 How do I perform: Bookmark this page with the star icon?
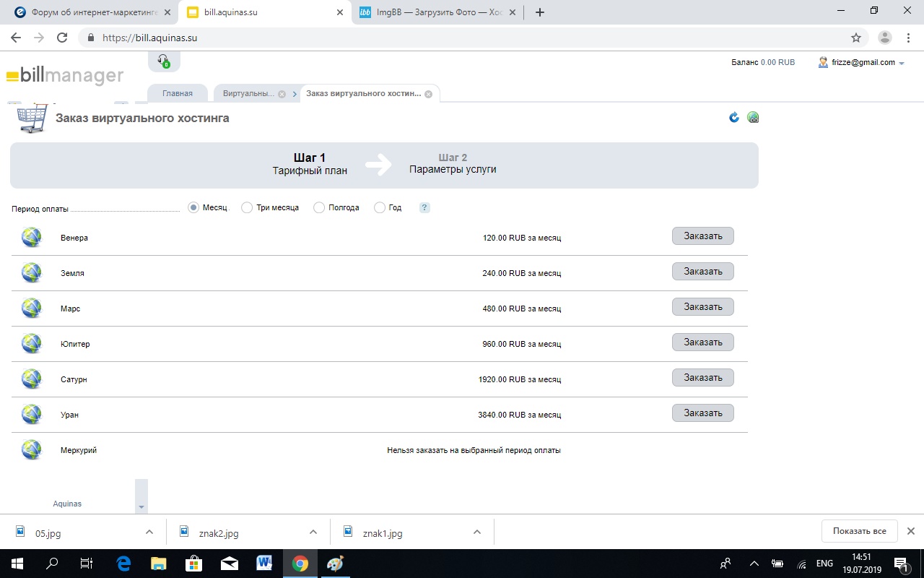tap(856, 38)
